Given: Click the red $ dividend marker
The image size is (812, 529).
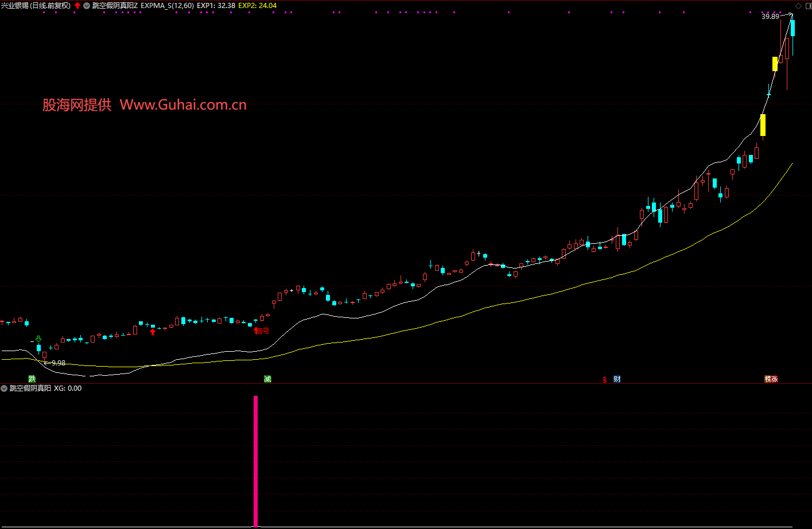Looking at the screenshot, I should coord(604,380).
